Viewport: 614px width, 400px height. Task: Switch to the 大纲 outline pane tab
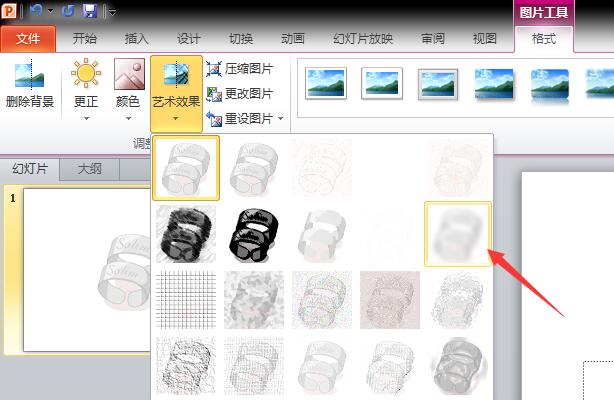point(90,169)
